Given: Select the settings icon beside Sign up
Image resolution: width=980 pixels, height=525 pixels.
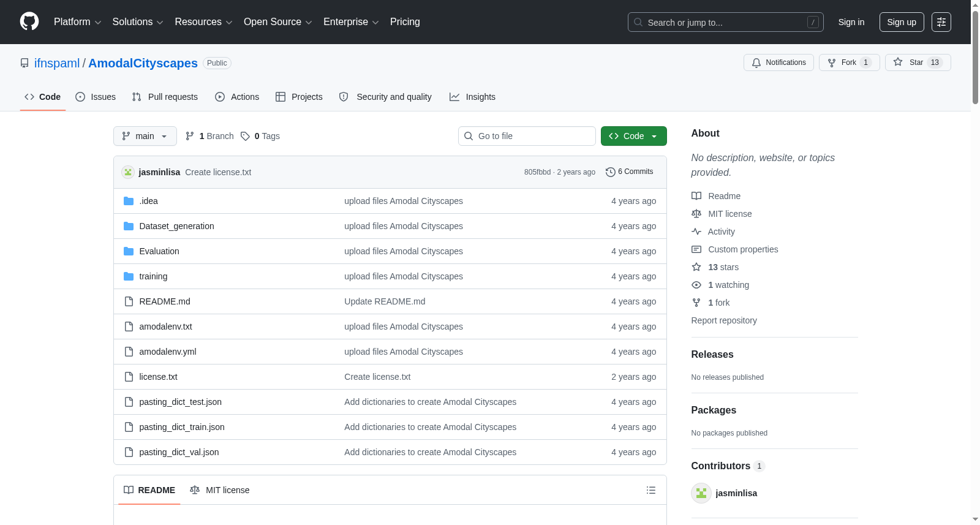Looking at the screenshot, I should tap(941, 22).
